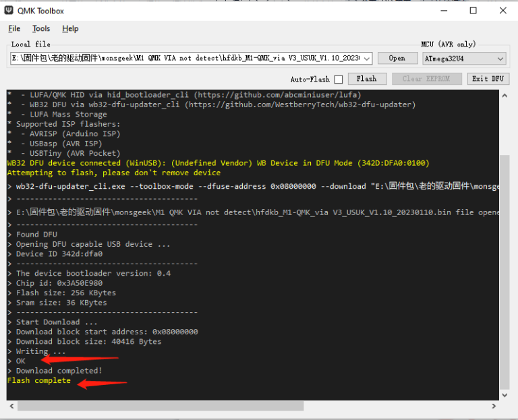Click the Exit DFU button

click(x=487, y=79)
